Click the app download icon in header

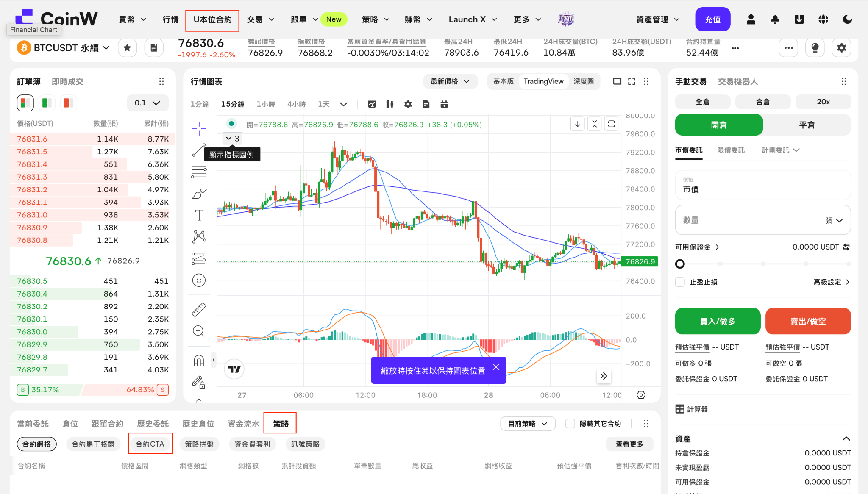pyautogui.click(x=799, y=19)
